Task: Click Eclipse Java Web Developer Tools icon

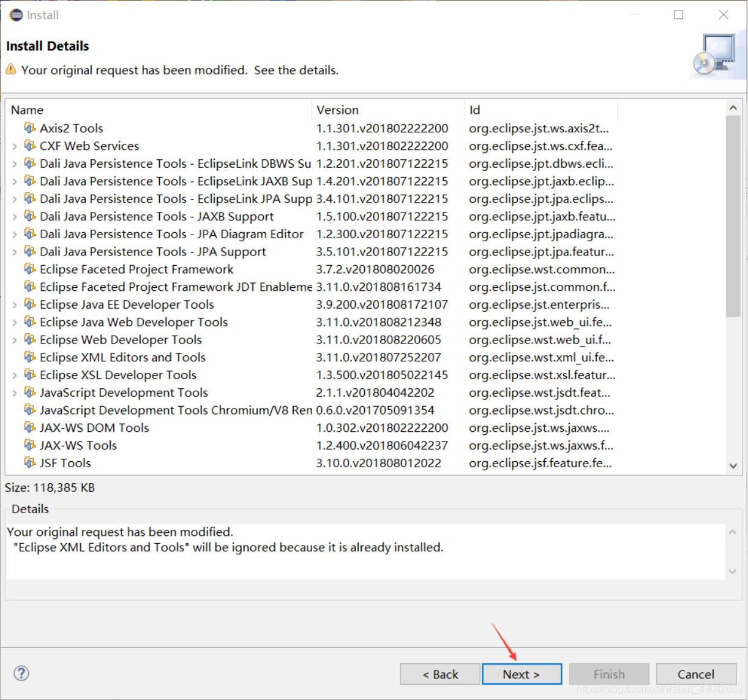Action: (x=29, y=322)
